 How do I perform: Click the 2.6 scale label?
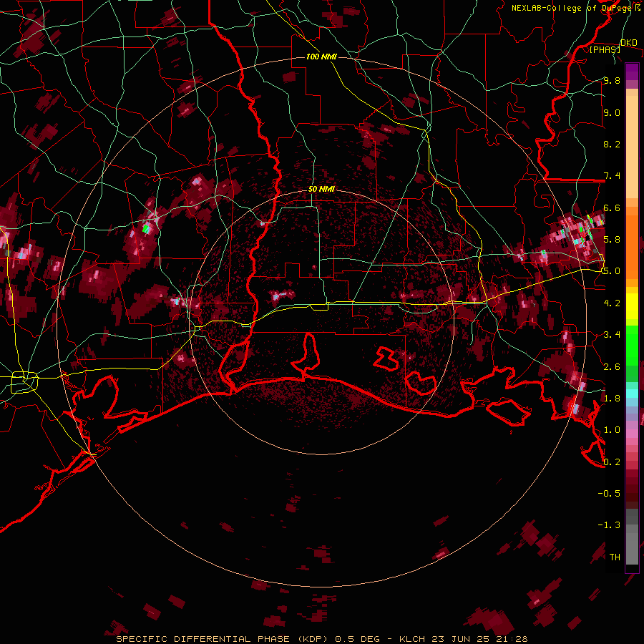click(612, 367)
